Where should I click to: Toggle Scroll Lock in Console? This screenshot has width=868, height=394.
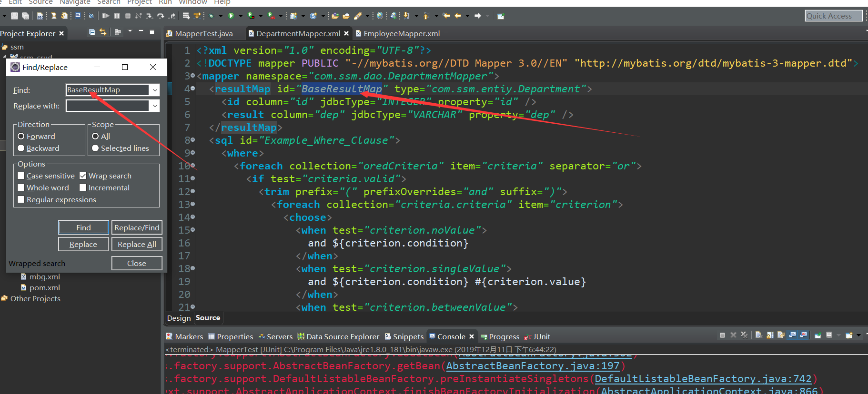[x=770, y=335]
